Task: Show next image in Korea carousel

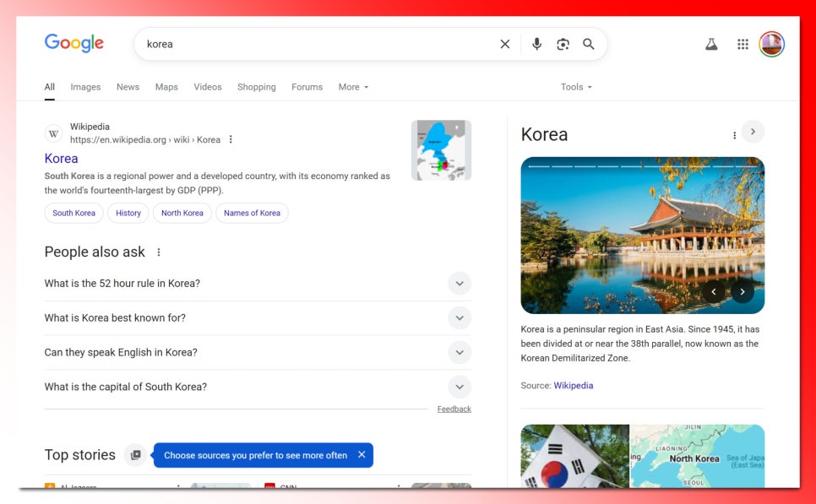Action: coord(743,292)
